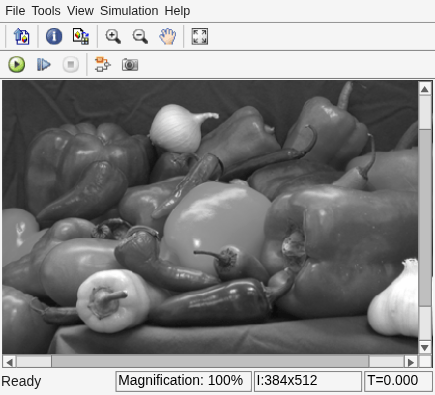Click the vertical scrollbar down arrow

pos(425,347)
